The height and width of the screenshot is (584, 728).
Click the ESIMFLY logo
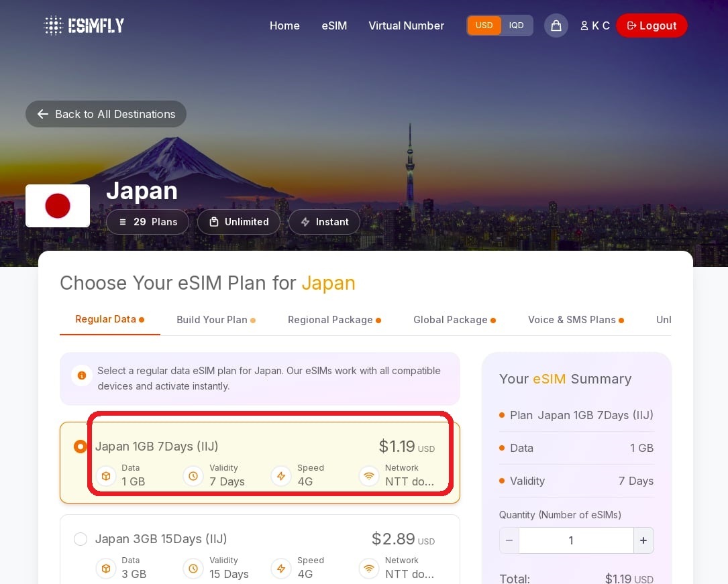pos(84,25)
